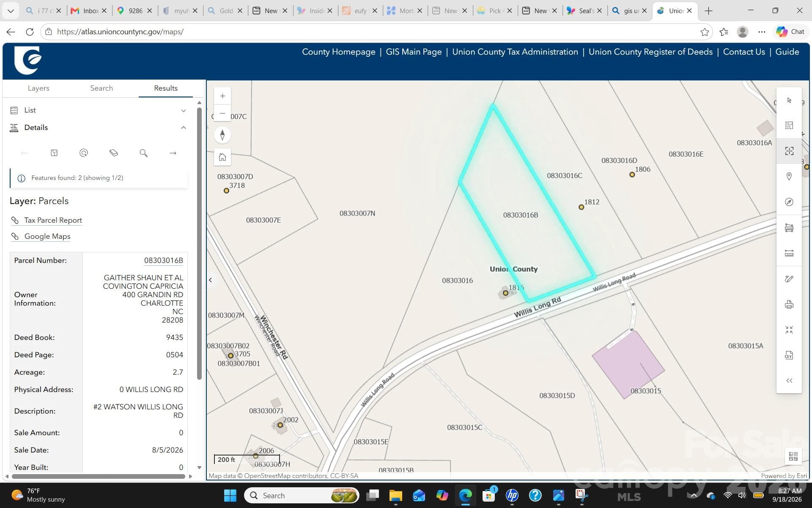Zoom in on the map with plus button

(222, 96)
